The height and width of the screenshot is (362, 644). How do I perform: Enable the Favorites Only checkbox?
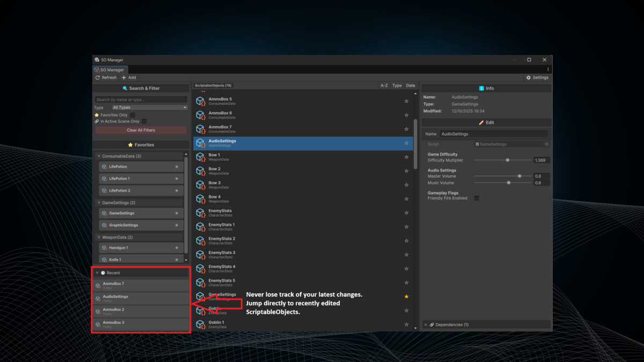coord(132,115)
